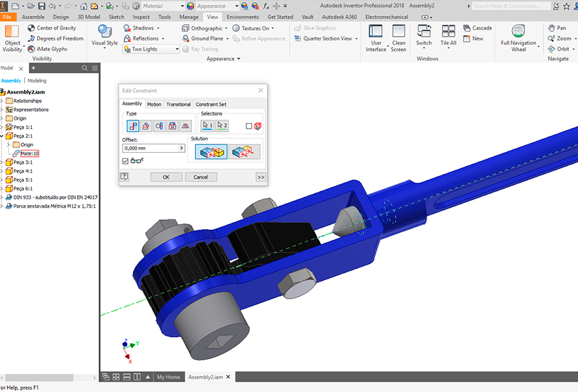Uncheck the preview glasses checkbox
This screenshot has width=578, height=392.
click(x=125, y=161)
